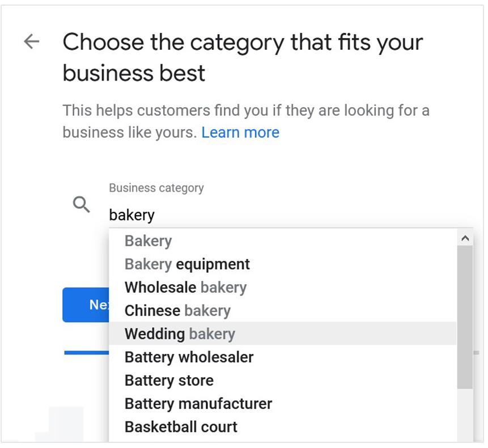The width and height of the screenshot is (488, 448).
Task: Click the helper description text
Action: (246, 121)
